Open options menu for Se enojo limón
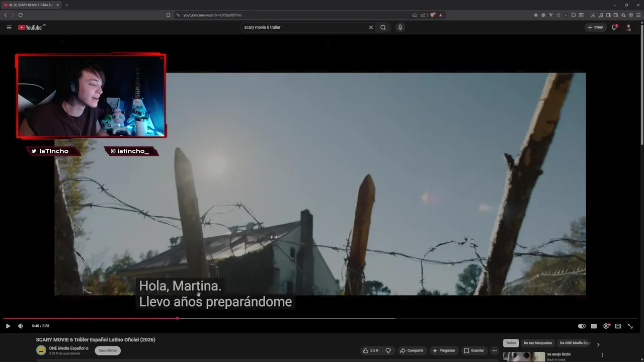This screenshot has width=644, height=362. click(602, 355)
